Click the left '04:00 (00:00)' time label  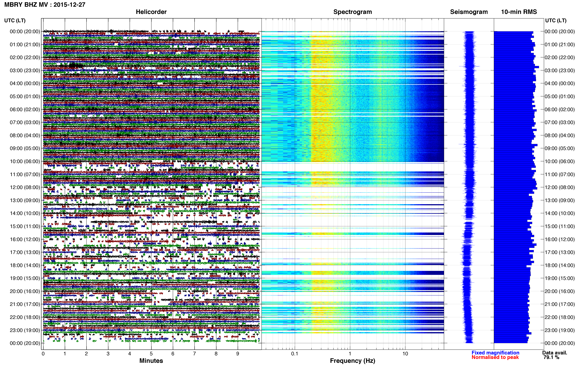(x=25, y=83)
